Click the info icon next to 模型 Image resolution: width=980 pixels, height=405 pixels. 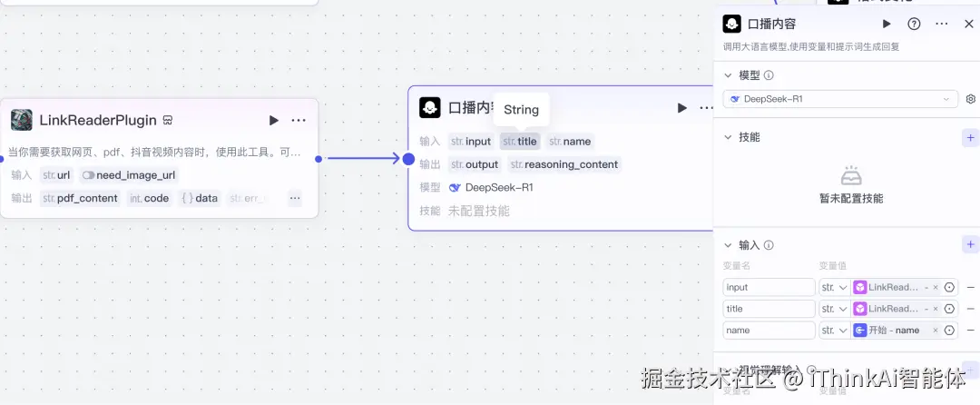769,75
